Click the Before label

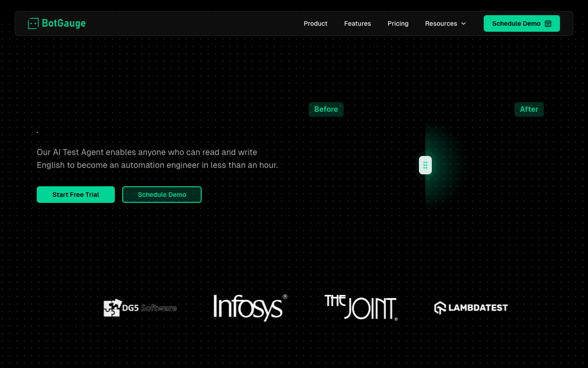click(x=326, y=109)
